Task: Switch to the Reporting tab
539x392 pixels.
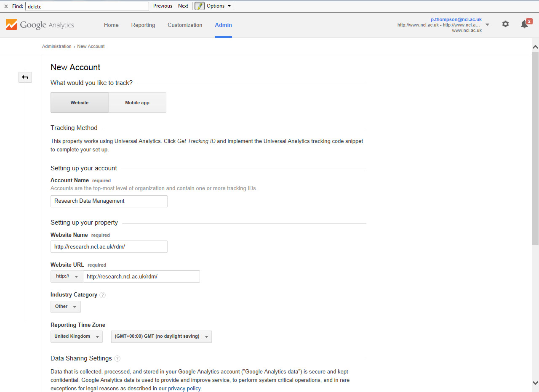Action: click(143, 25)
